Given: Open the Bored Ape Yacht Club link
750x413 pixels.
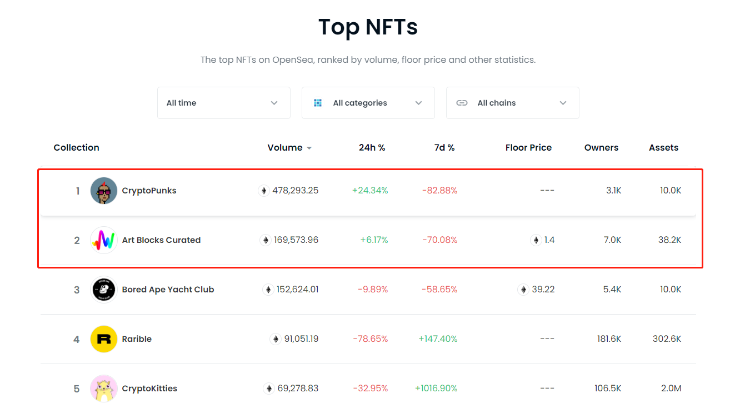Looking at the screenshot, I should click(168, 290).
